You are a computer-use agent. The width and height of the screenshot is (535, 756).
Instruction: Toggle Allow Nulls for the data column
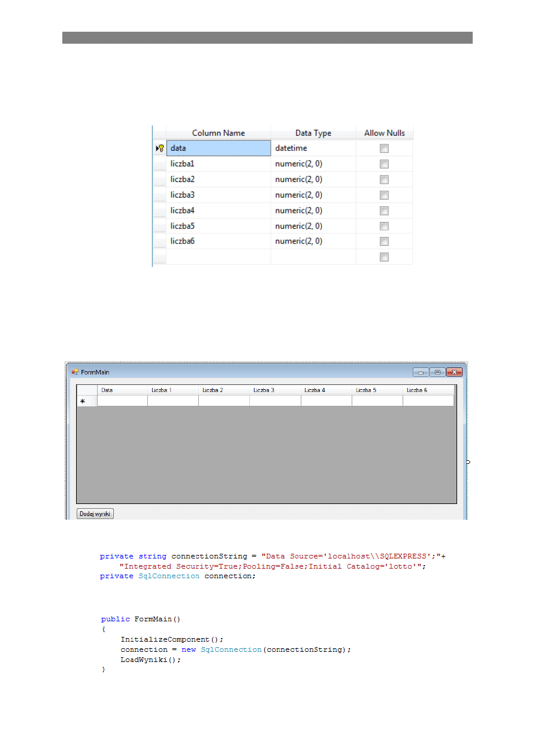coord(384,148)
